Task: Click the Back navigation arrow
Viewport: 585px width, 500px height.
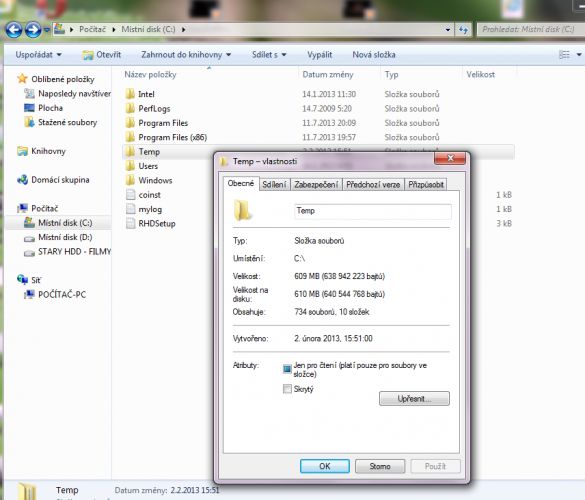Action: coord(14,30)
